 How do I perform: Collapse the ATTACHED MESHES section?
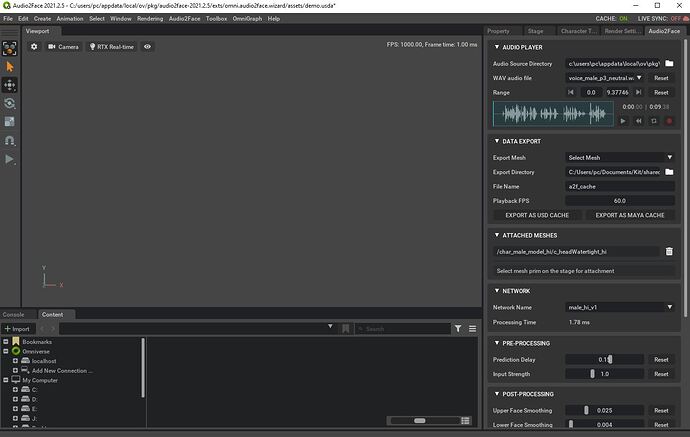coord(497,235)
